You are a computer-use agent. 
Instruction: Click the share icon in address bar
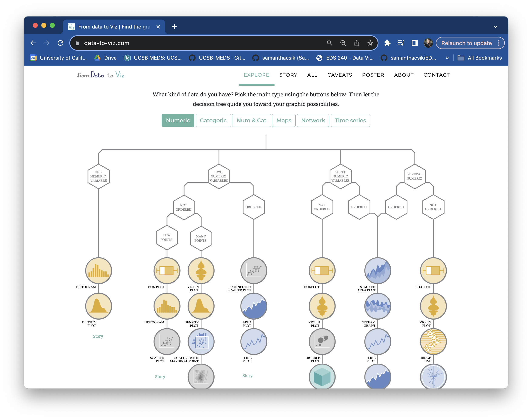click(x=357, y=43)
